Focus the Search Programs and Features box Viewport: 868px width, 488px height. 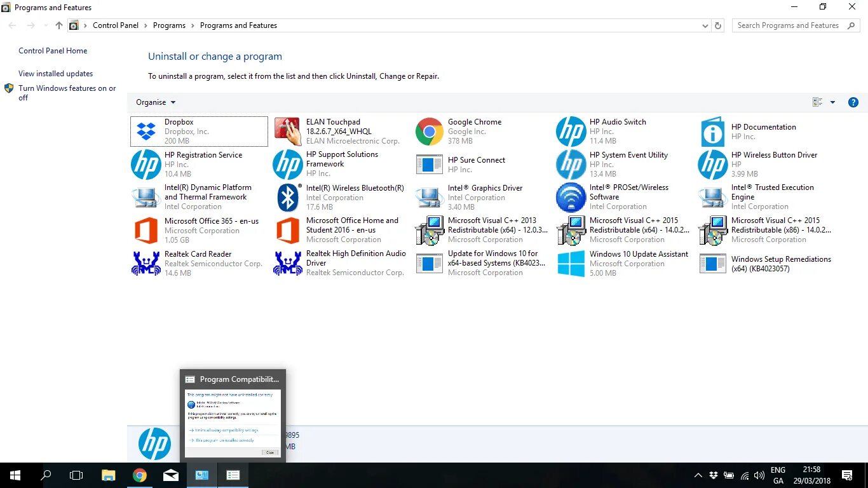pyautogui.click(x=796, y=25)
